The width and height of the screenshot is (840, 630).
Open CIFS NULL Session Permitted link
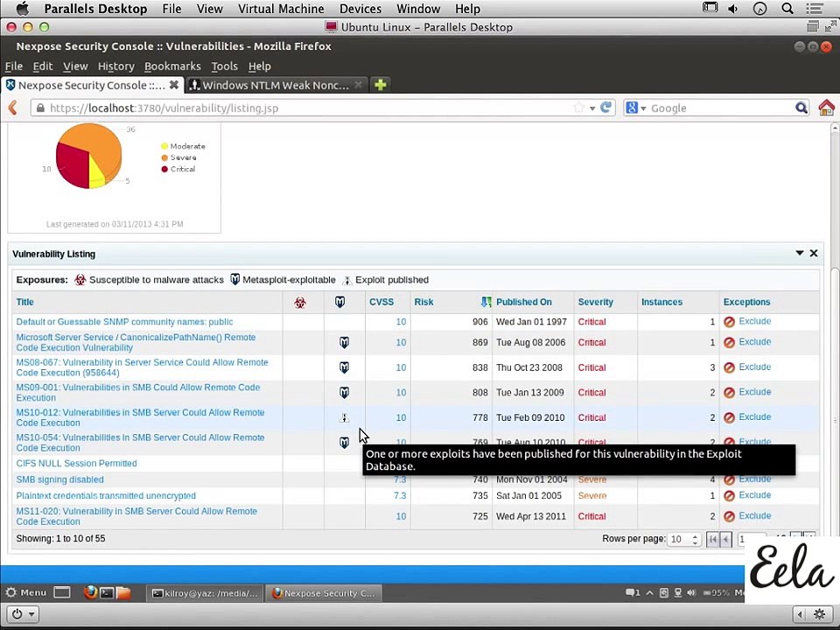(77, 464)
